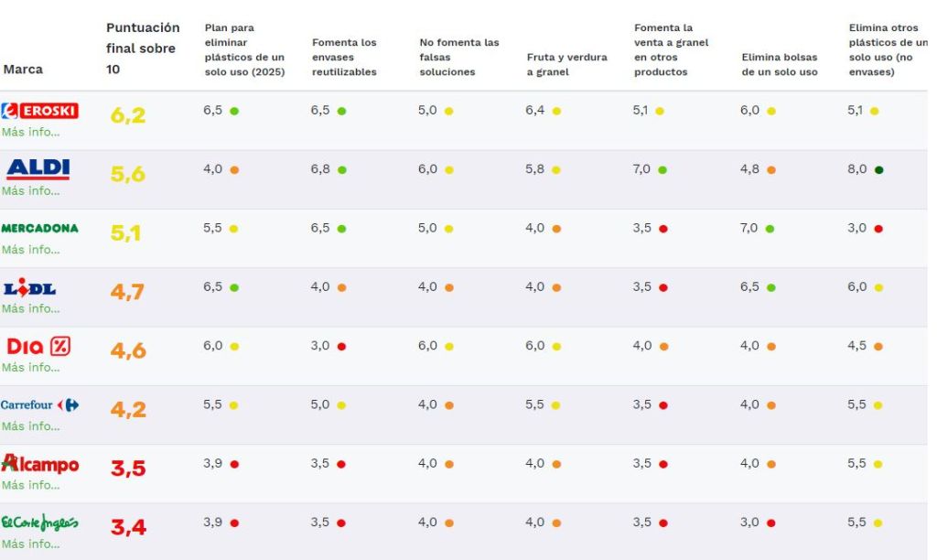This screenshot has height=560, width=937.
Task: Click the Fruta y verdura a granel header
Action: [x=566, y=64]
